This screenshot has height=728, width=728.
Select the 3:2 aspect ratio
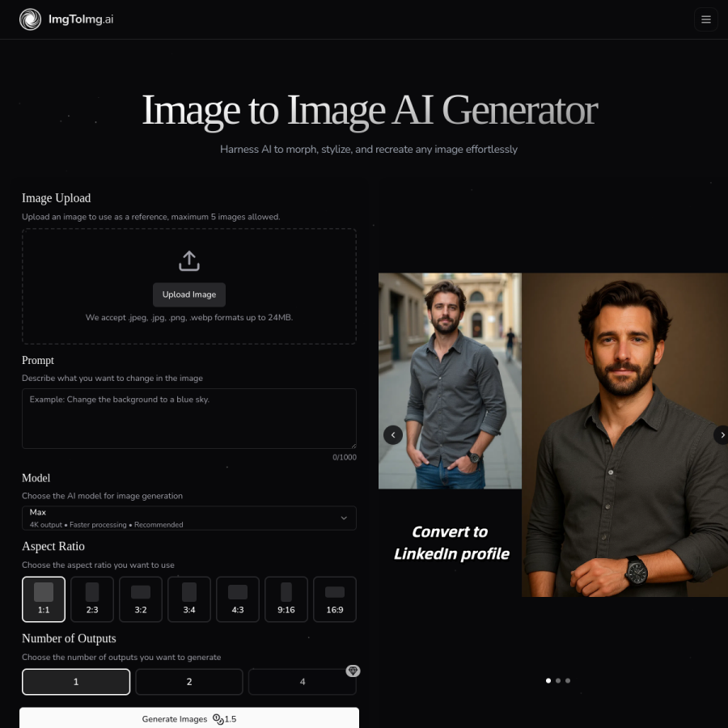pos(141,599)
